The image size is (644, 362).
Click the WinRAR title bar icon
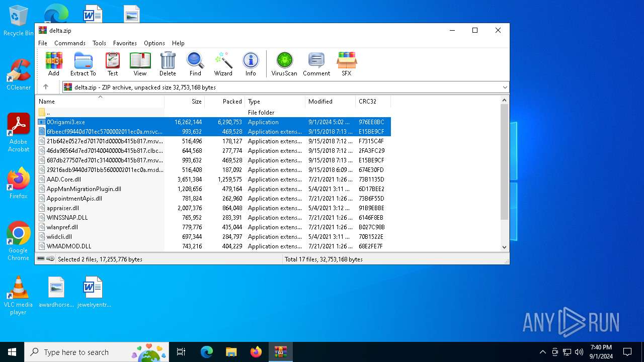[x=43, y=30]
